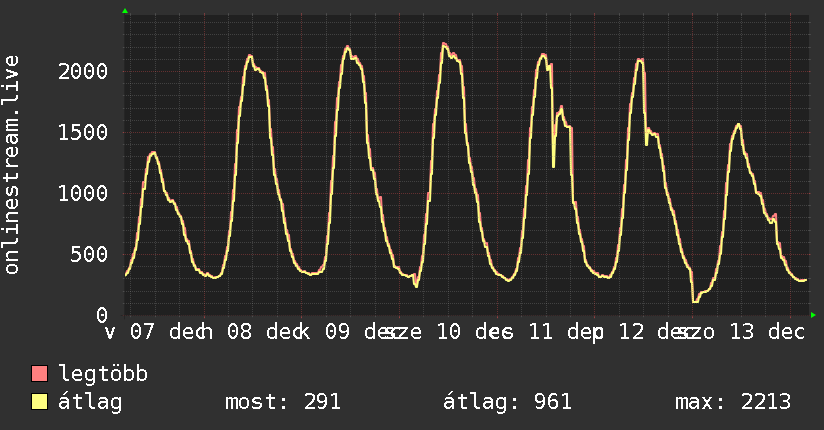Click the 500 y-axis tick label
The height and width of the screenshot is (430, 824).
(94, 254)
